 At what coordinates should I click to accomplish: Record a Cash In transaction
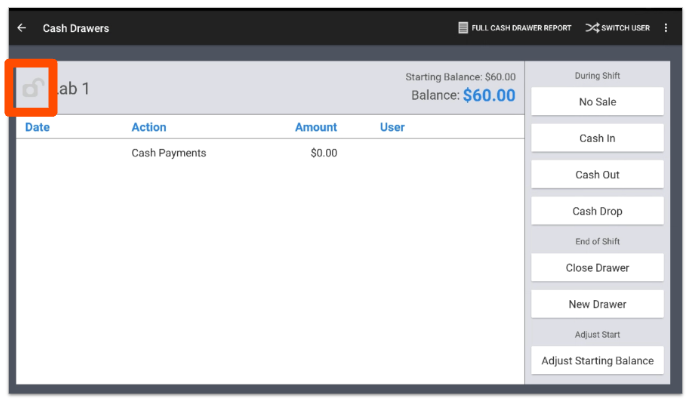597,138
